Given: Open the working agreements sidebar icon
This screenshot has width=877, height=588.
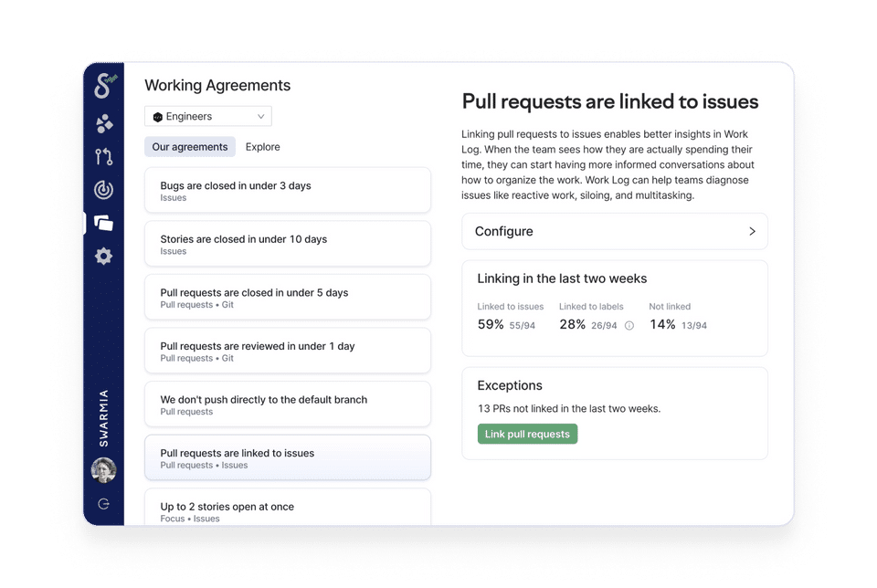Looking at the screenshot, I should click(104, 223).
